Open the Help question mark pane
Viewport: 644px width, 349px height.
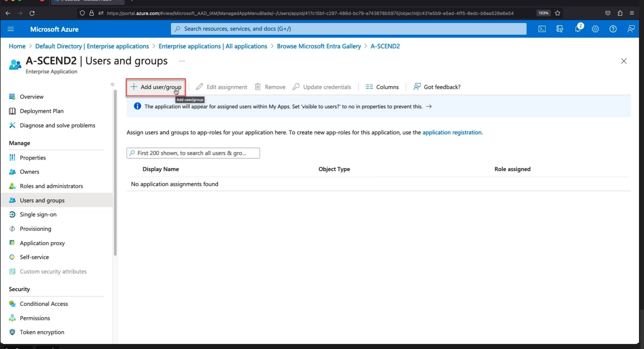613,29
